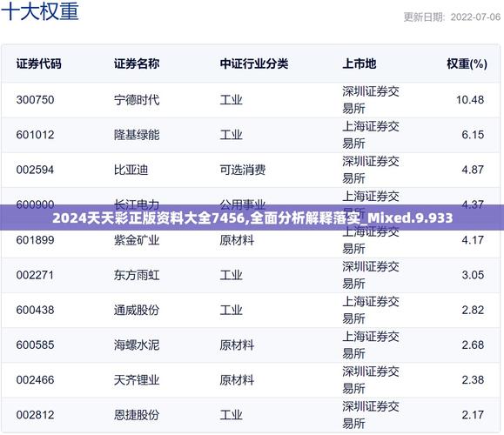Select security code 600438

pyautogui.click(x=35, y=311)
